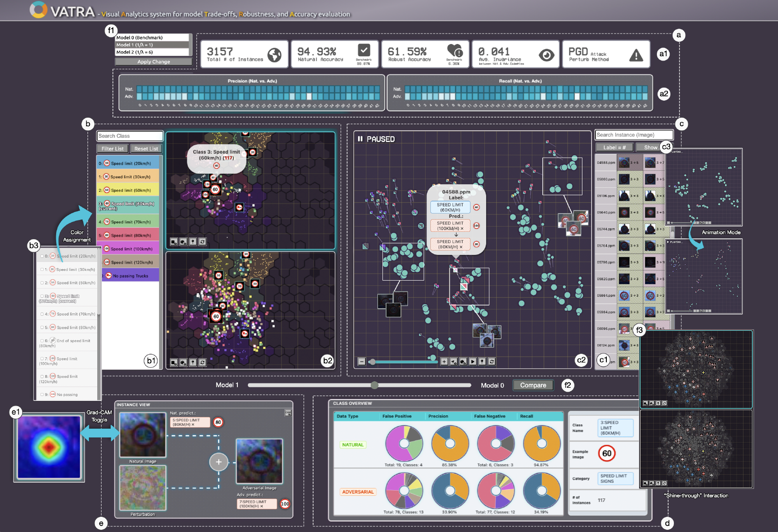Check the 'End of speed limit (80km/h)' checkbox

click(42, 341)
